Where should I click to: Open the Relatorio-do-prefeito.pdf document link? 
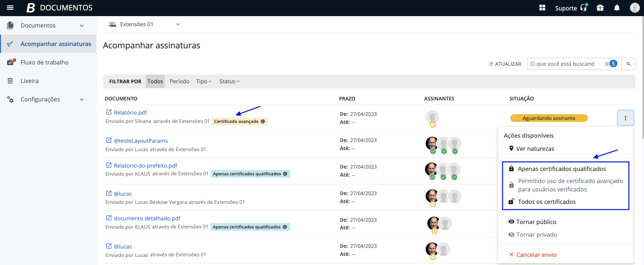coord(145,166)
